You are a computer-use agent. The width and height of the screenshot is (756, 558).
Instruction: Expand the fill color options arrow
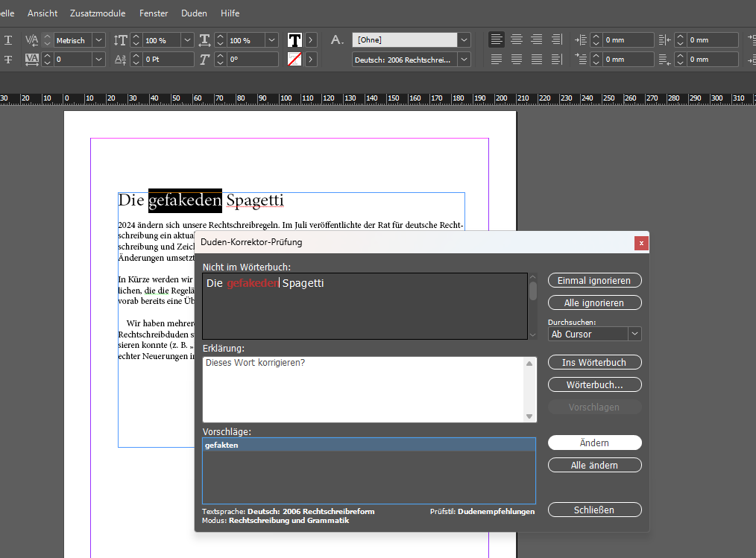point(311,40)
